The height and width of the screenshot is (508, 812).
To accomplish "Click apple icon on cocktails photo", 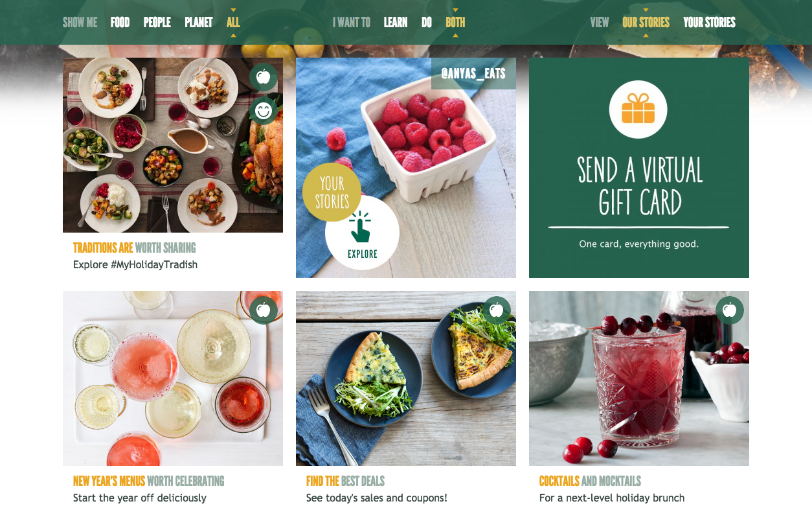I will tap(730, 310).
